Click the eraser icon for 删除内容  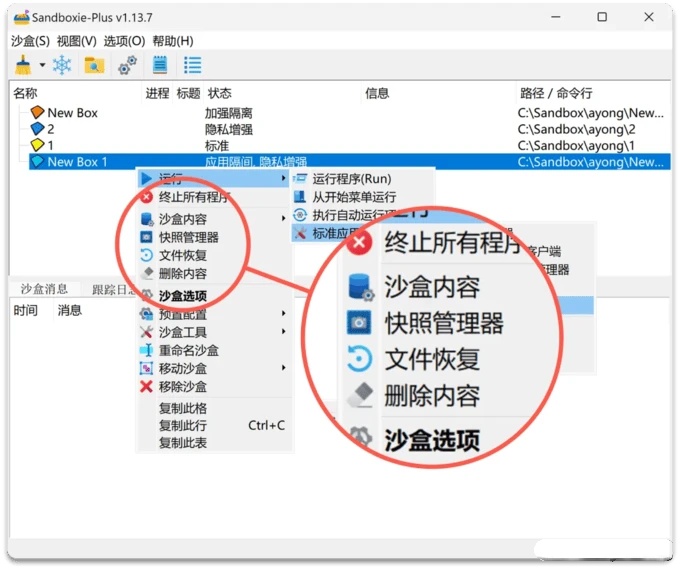coord(147,273)
